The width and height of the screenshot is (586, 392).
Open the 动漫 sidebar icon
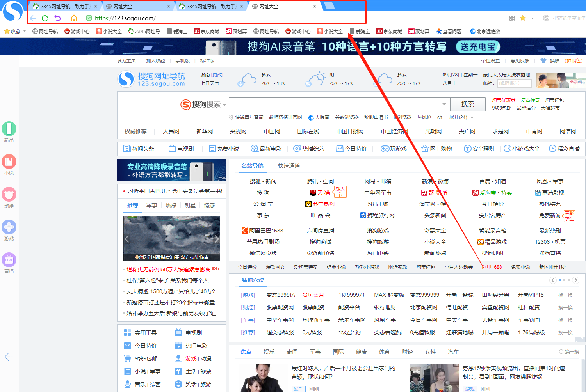coord(9,195)
